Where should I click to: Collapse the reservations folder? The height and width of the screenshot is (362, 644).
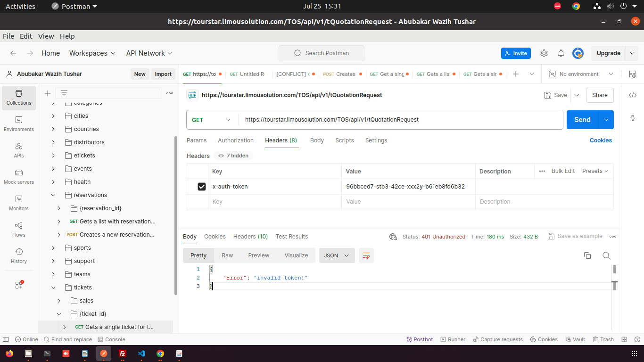click(53, 195)
